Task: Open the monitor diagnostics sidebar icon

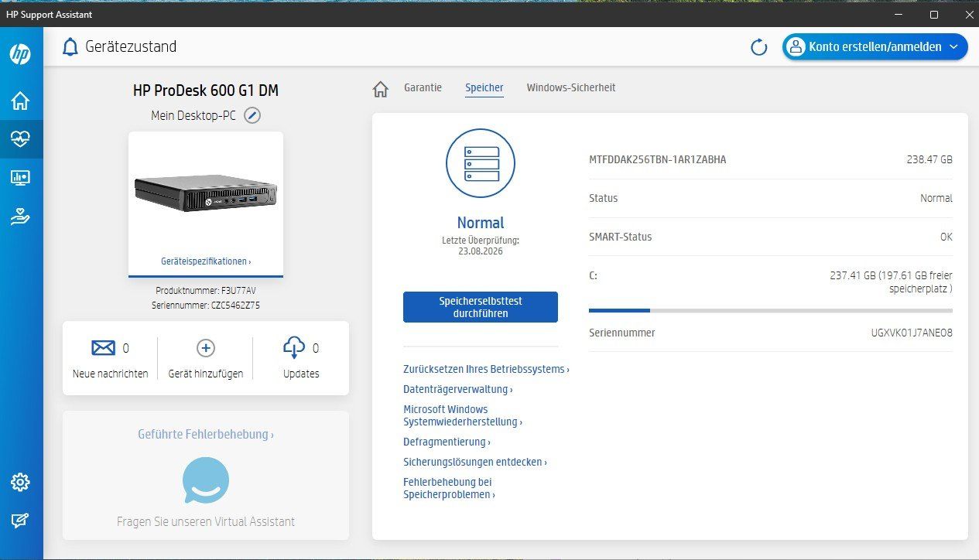Action: coord(20,178)
